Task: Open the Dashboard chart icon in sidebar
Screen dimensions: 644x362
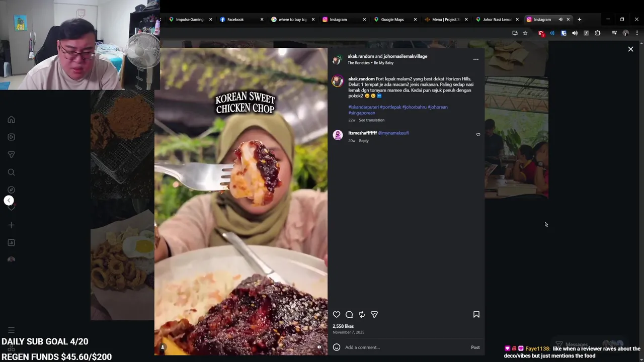Action: click(11, 242)
